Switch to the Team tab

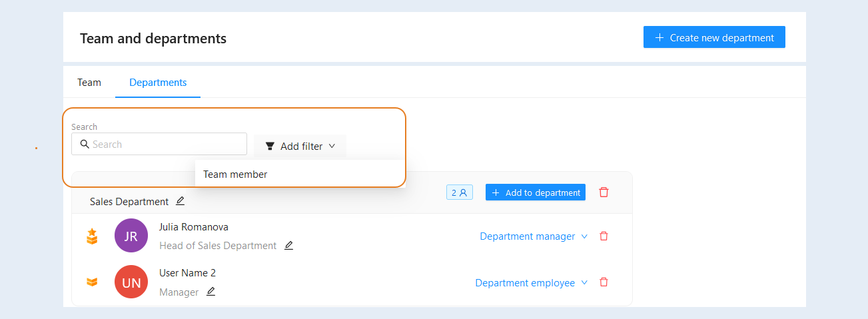(89, 83)
